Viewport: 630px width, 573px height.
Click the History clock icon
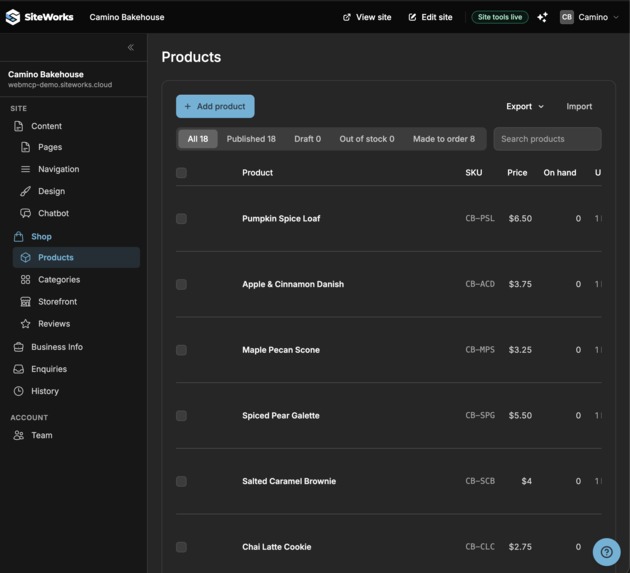[x=18, y=391]
